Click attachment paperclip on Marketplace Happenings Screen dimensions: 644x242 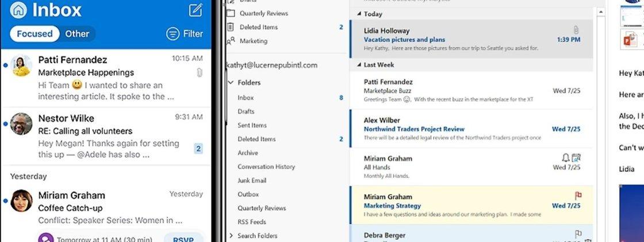click(x=200, y=73)
